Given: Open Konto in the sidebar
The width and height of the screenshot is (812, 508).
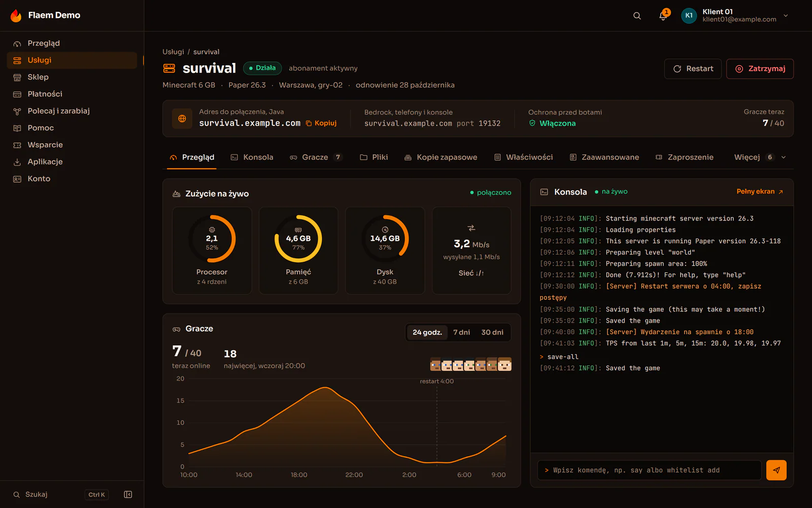Looking at the screenshot, I should click(72, 179).
